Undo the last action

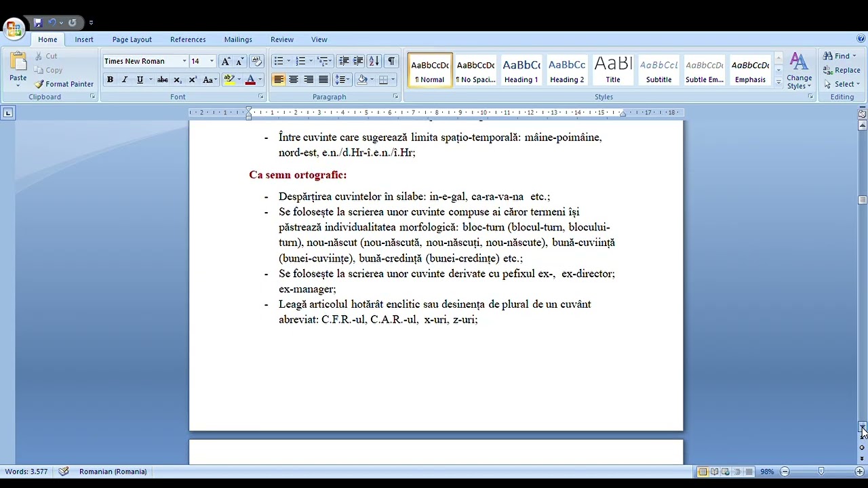[52, 22]
